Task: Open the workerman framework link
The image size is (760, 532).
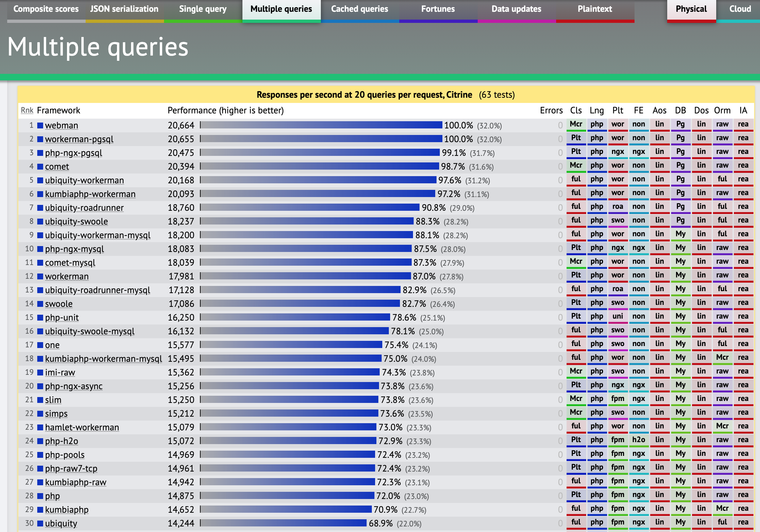Action: click(x=67, y=276)
